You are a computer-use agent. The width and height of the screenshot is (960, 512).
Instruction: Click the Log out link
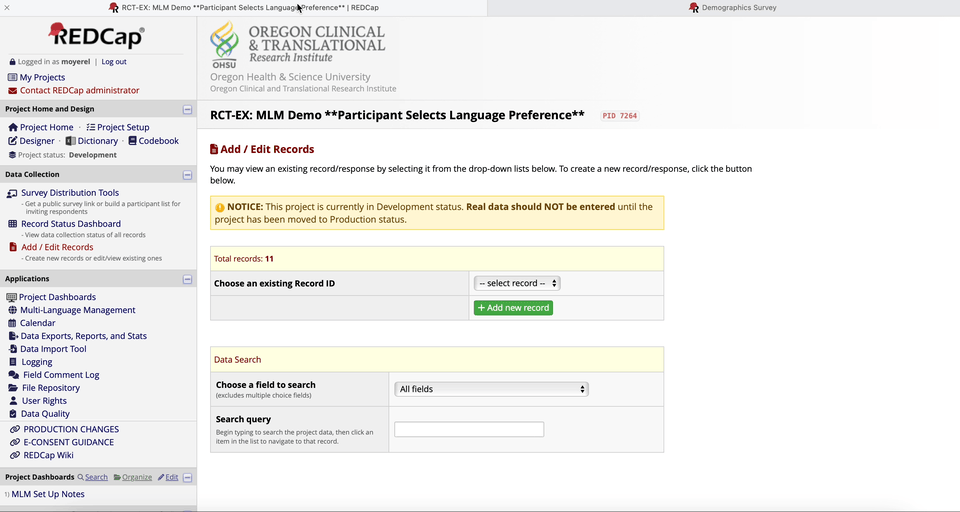114,62
